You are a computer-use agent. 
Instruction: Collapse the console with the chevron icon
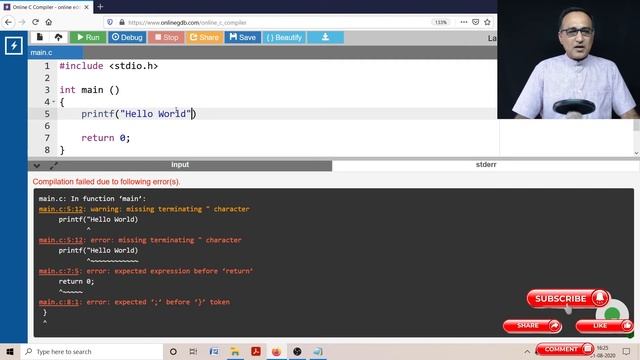[37, 165]
